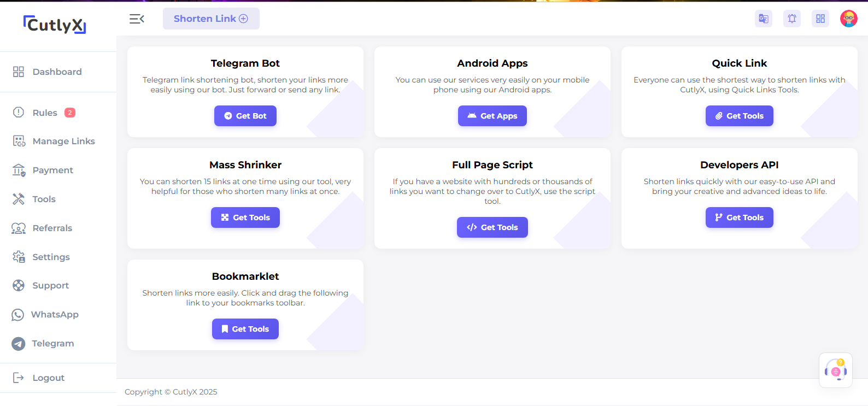Viewport: 868px width, 406px height.
Task: Open Dashboard from the sidebar
Action: [58, 72]
